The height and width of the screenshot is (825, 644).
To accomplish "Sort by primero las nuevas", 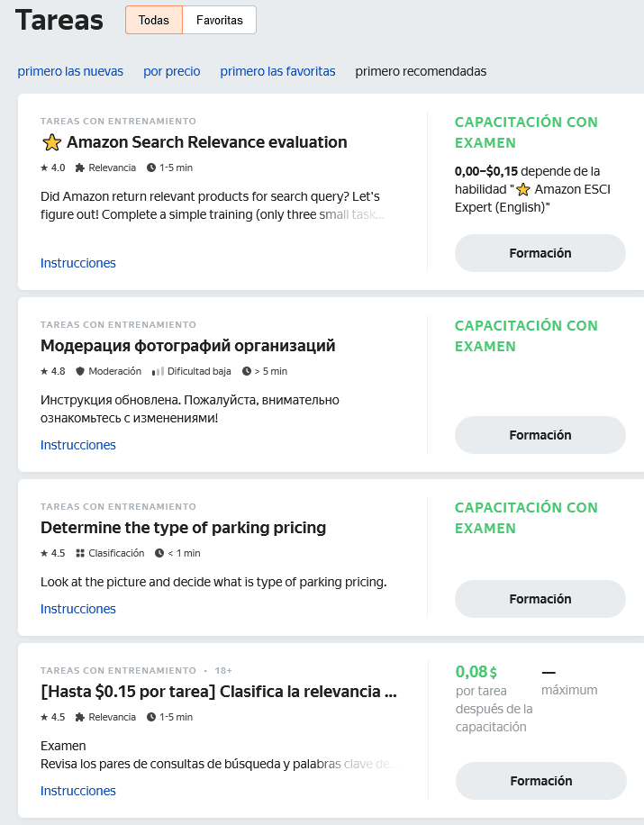I will coord(70,71).
